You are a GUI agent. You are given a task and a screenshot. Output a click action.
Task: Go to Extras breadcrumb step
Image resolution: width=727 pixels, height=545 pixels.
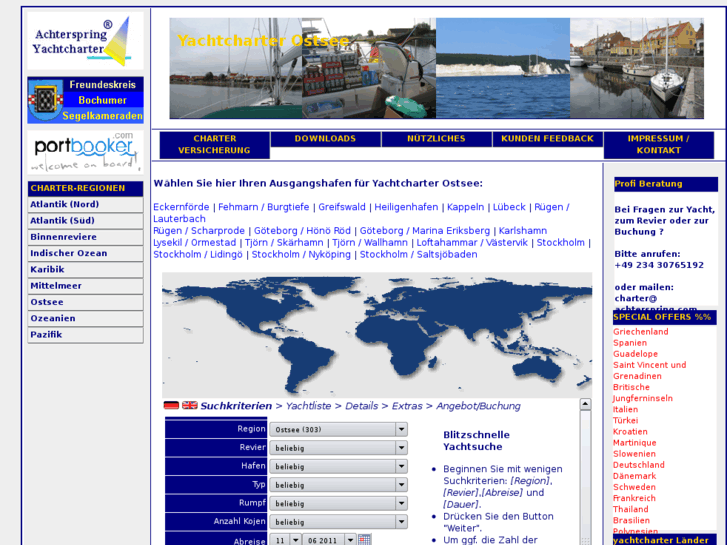[x=407, y=406]
